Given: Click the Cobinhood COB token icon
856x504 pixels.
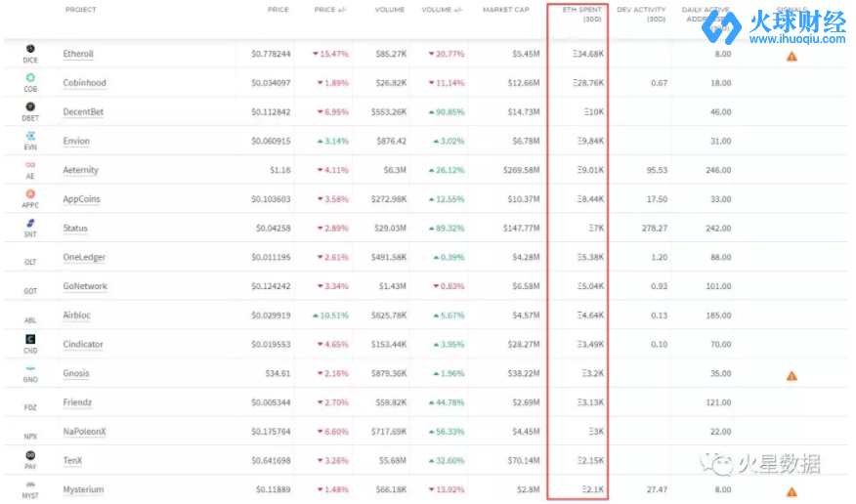Looking at the screenshot, I should pos(30,77).
